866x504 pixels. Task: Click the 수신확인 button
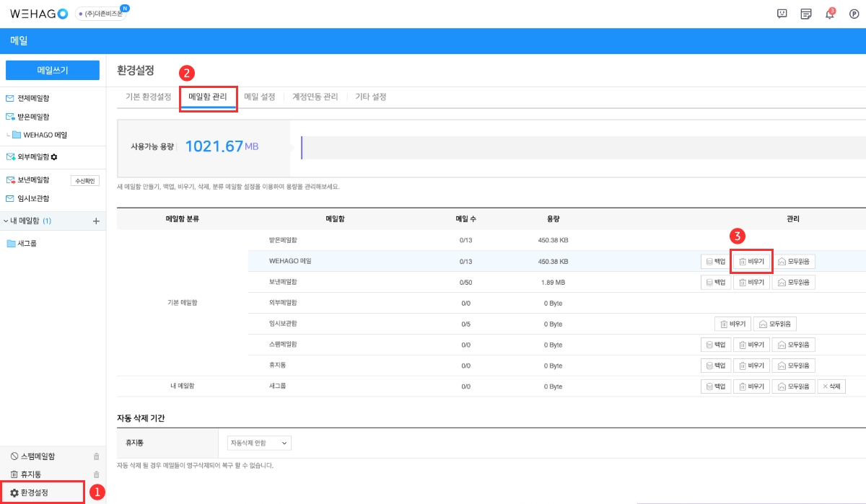tap(84, 181)
